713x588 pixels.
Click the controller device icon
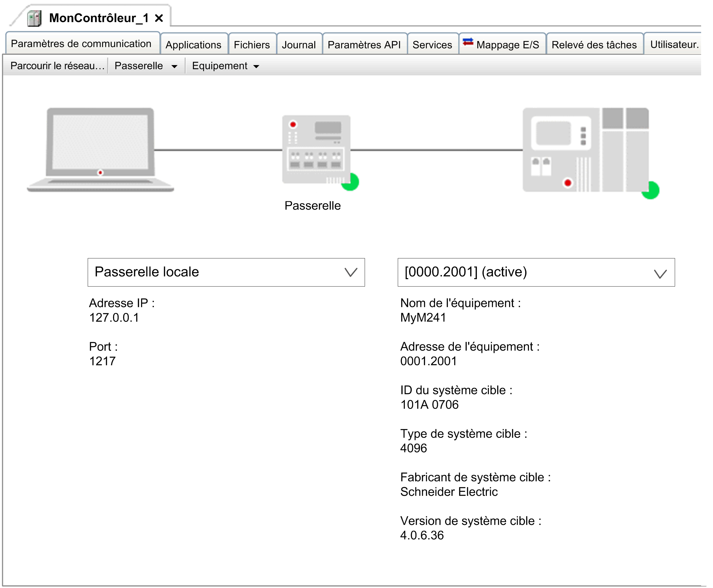(585, 150)
